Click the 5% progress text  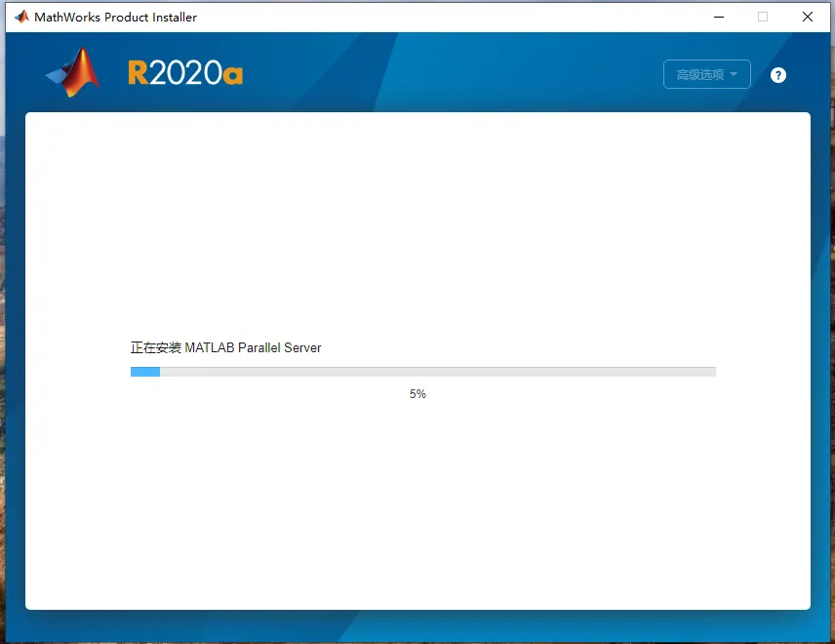[417, 394]
